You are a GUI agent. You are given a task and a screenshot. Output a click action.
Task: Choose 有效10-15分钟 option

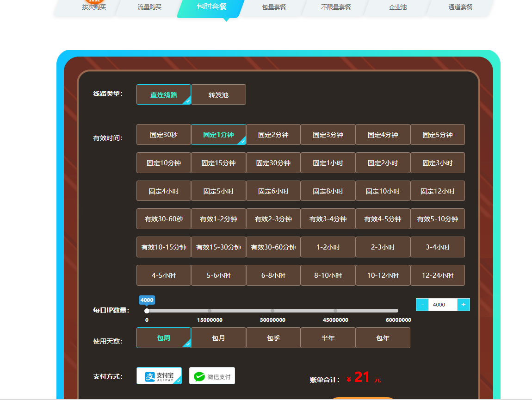click(164, 247)
